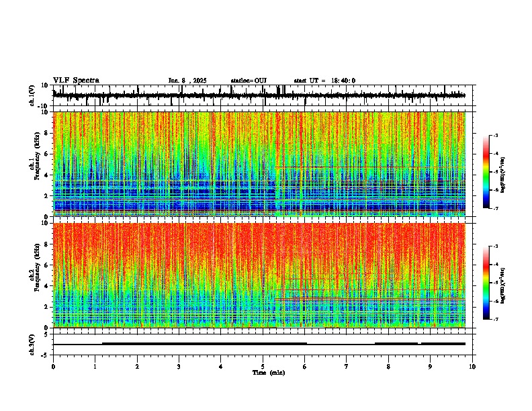Click the ch.1 'Frequency (kHz)' axis label
532x411 pixels.
[37, 156]
